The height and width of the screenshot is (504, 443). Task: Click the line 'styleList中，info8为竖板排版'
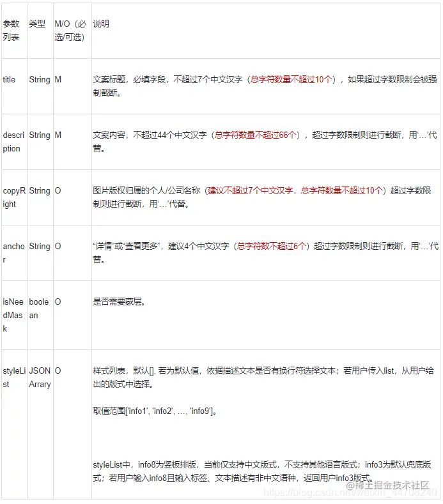[262, 465]
